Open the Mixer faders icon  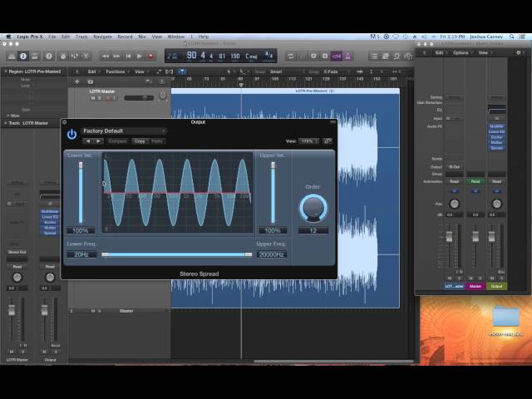coord(75,57)
